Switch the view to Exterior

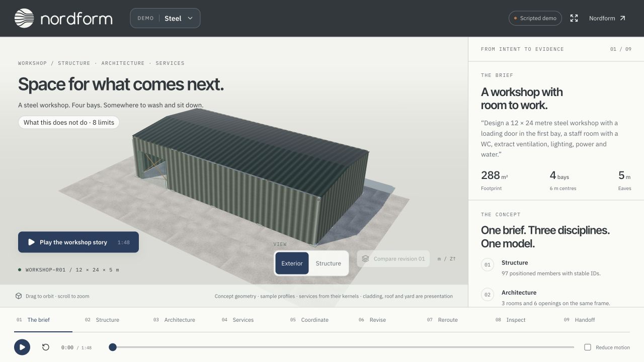[292, 263]
